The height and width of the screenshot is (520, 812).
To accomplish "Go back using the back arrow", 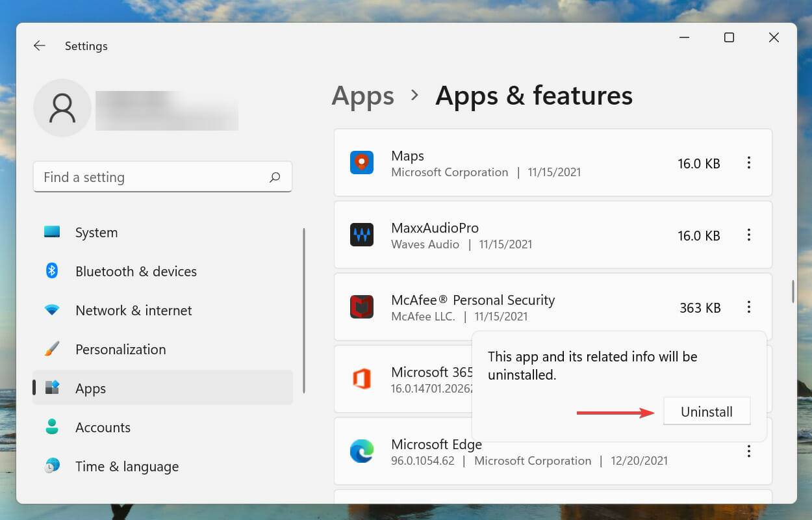I will pyautogui.click(x=39, y=45).
